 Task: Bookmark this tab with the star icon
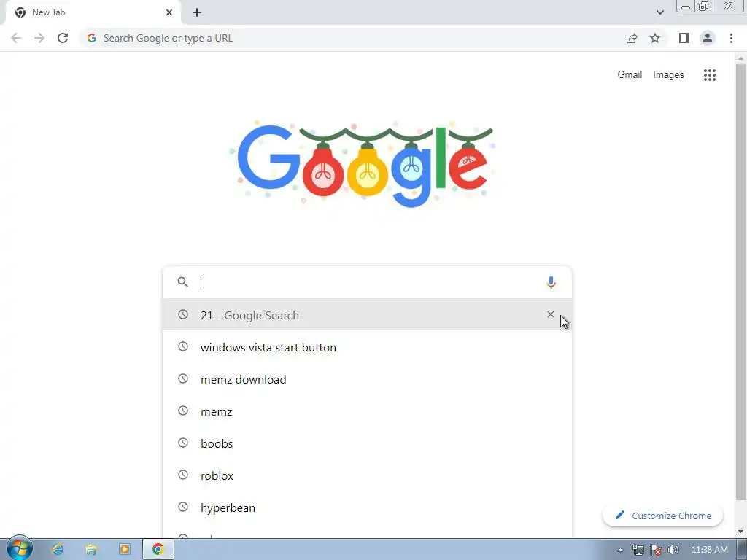point(655,38)
